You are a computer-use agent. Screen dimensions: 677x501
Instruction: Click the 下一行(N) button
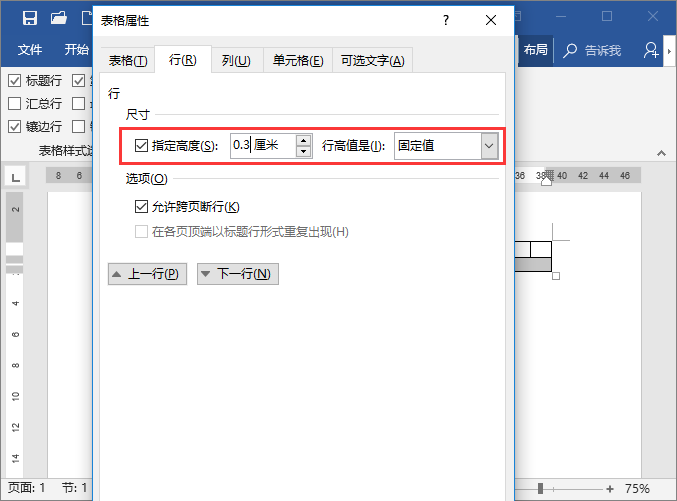point(238,274)
